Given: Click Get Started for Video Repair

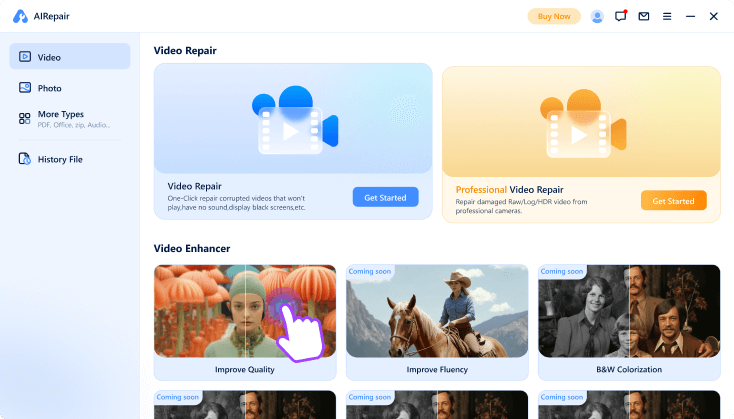Looking at the screenshot, I should 385,198.
